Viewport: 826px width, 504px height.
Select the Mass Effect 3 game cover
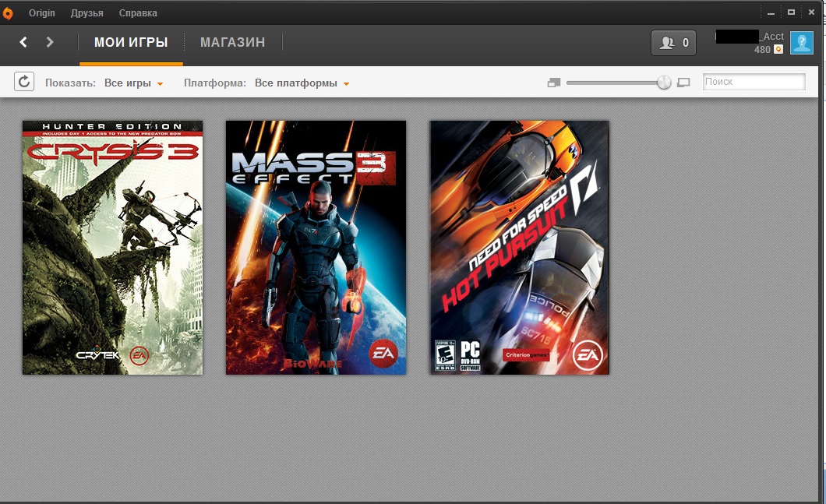(316, 248)
